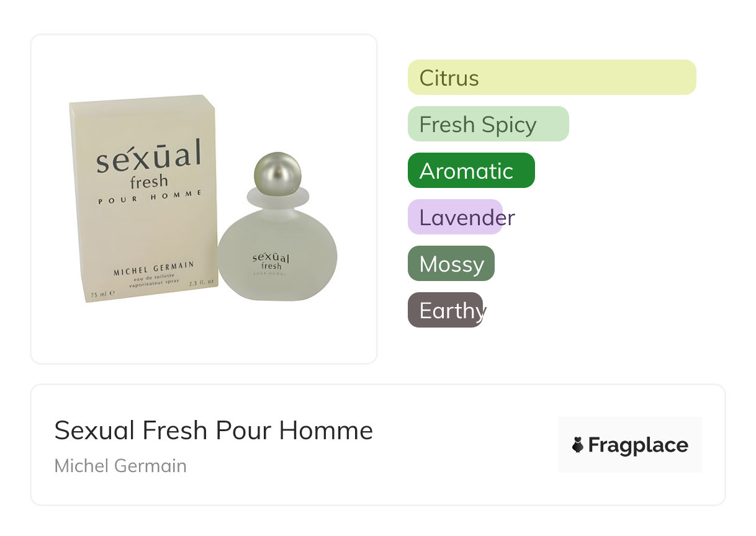Click the dark green Aromatic accord
Image resolution: width=756 pixels, height=536 pixels.
pos(471,171)
